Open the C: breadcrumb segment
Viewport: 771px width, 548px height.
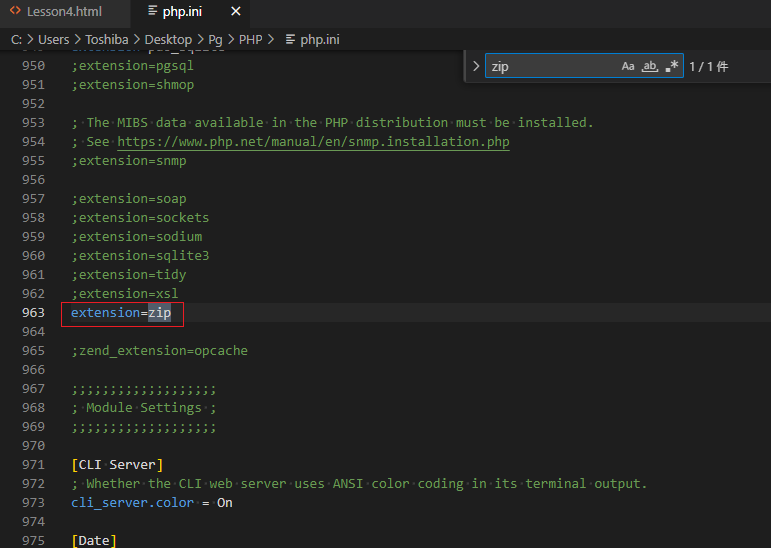tap(16, 39)
